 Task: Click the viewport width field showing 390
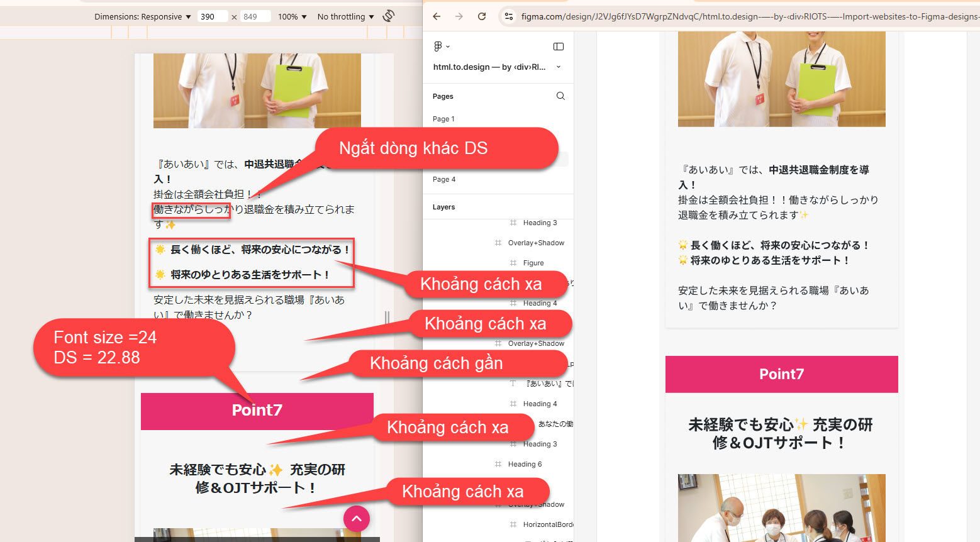211,17
